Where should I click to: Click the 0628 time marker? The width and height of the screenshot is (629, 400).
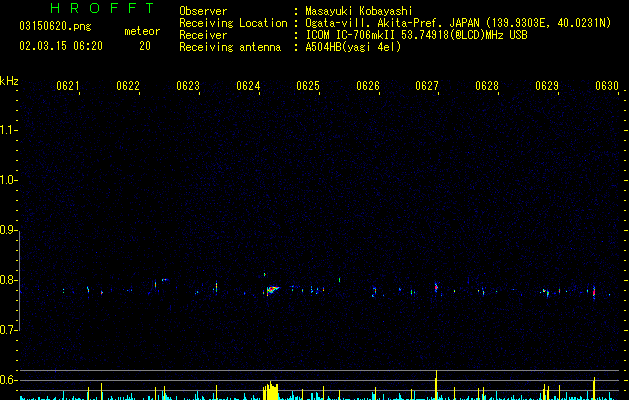click(487, 86)
